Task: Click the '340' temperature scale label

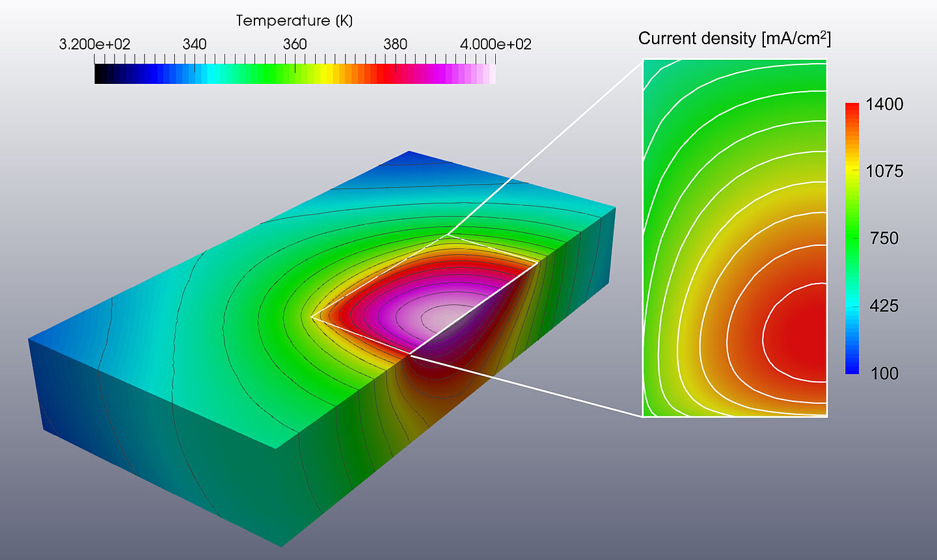Action: (x=195, y=44)
